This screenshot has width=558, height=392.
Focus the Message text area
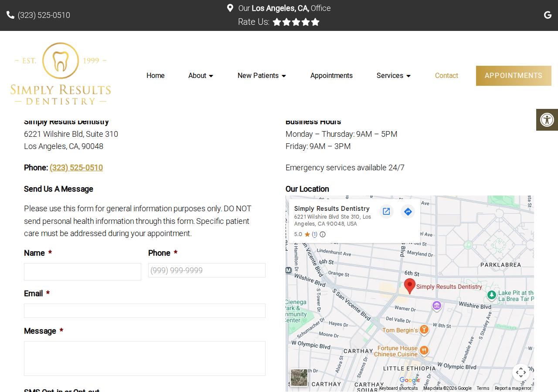pyautogui.click(x=145, y=358)
